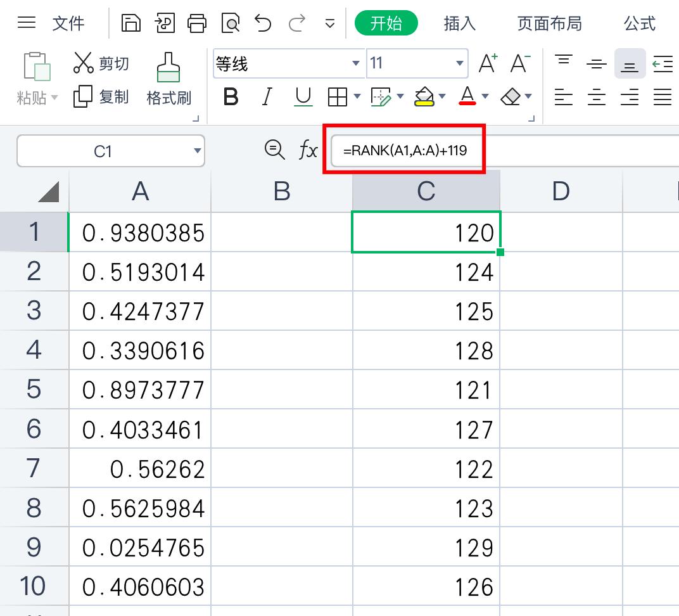679x616 pixels.
Task: Toggle bold formatting
Action: pos(232,96)
